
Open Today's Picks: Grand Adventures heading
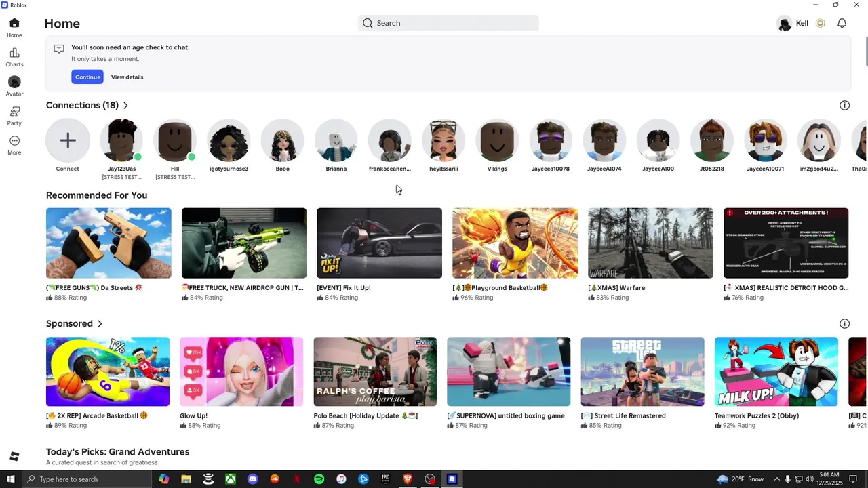[117, 452]
